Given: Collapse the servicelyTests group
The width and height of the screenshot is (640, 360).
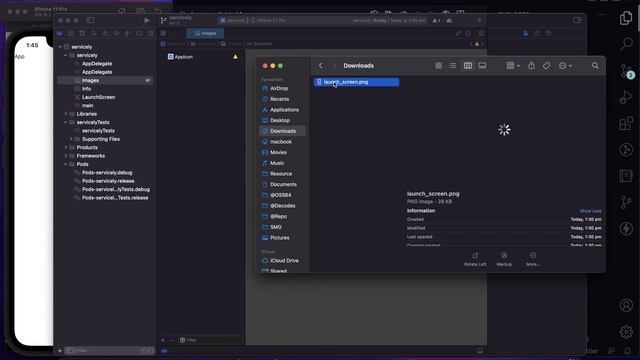Looking at the screenshot, I should [x=66, y=122].
